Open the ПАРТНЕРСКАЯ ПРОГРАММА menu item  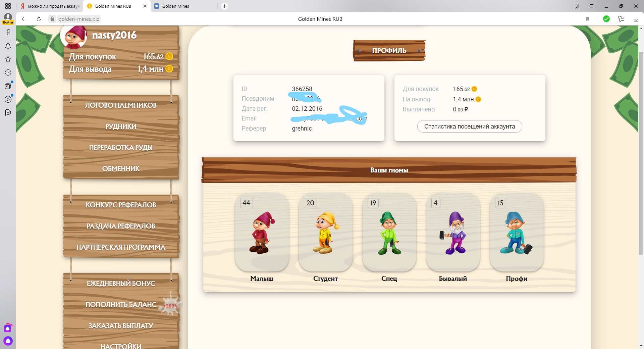pyautogui.click(x=121, y=247)
